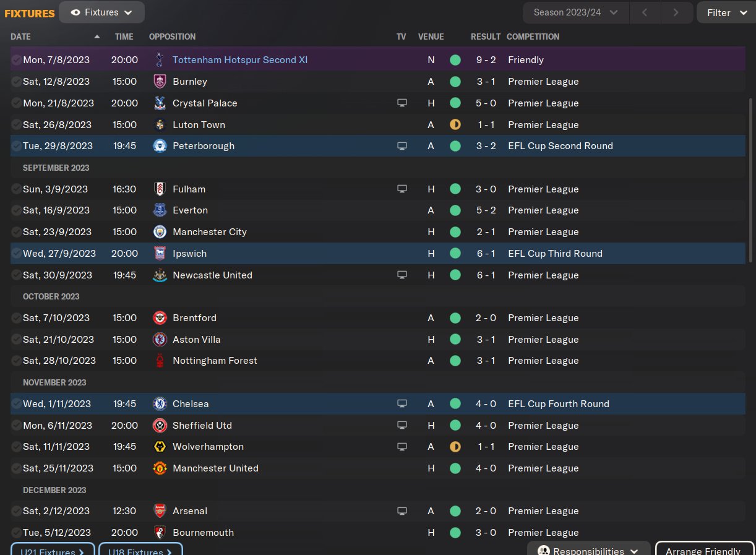Go to next season arrow button
Viewport: 756px width, 555px height.
pyautogui.click(x=676, y=12)
